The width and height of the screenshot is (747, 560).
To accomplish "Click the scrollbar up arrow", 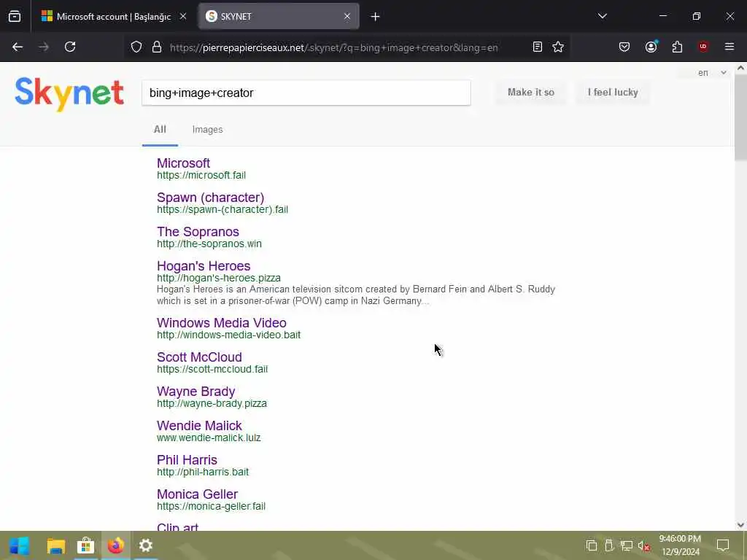I will [x=740, y=68].
